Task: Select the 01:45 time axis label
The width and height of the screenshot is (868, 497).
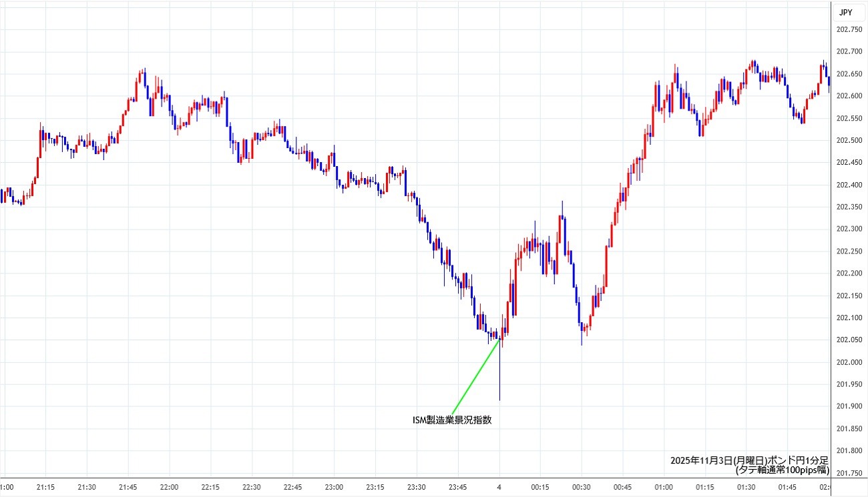Action: coord(788,487)
